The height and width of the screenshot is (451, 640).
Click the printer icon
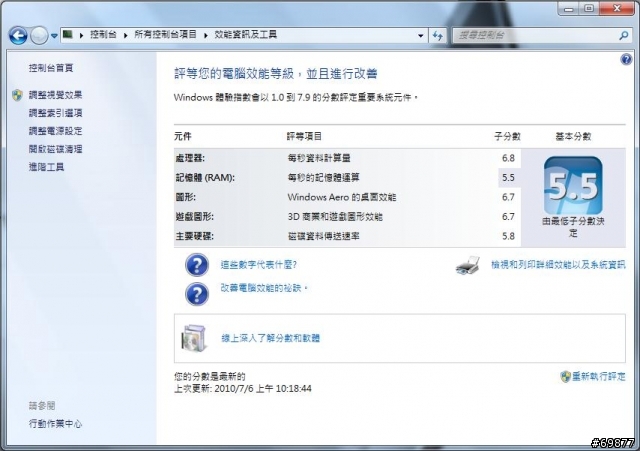tap(468, 265)
